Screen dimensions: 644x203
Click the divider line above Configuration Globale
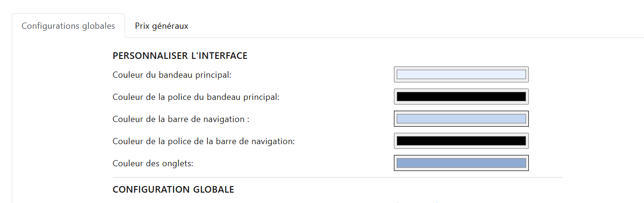click(338, 178)
